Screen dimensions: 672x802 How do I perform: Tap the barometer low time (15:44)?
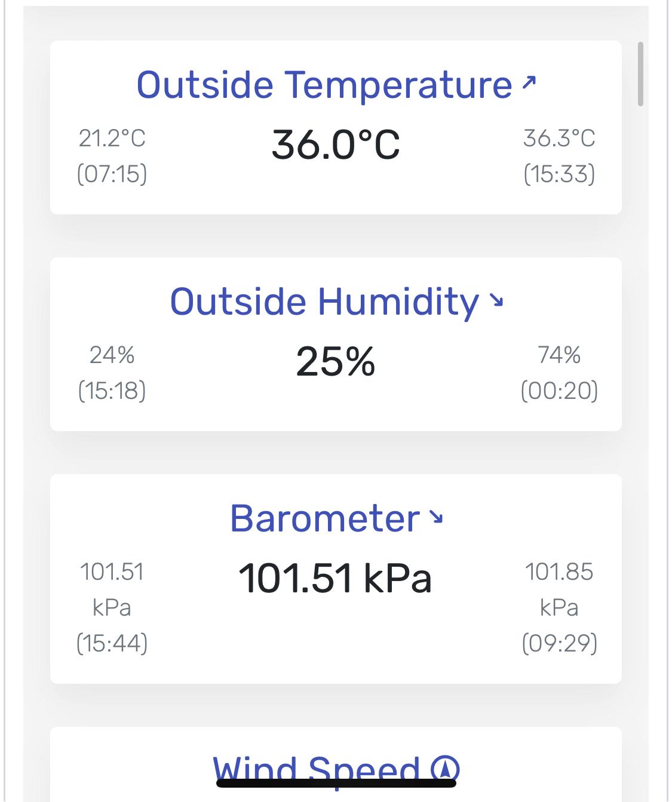tap(112, 643)
